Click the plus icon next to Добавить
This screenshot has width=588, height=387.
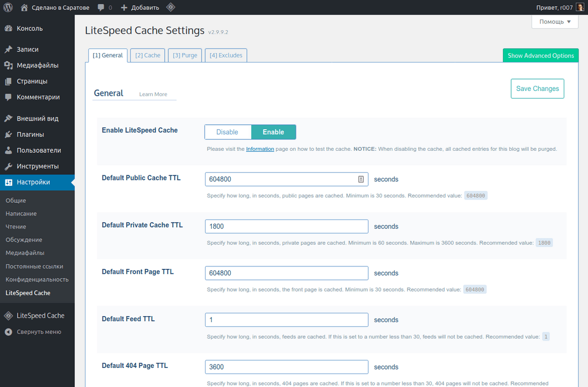(x=124, y=8)
